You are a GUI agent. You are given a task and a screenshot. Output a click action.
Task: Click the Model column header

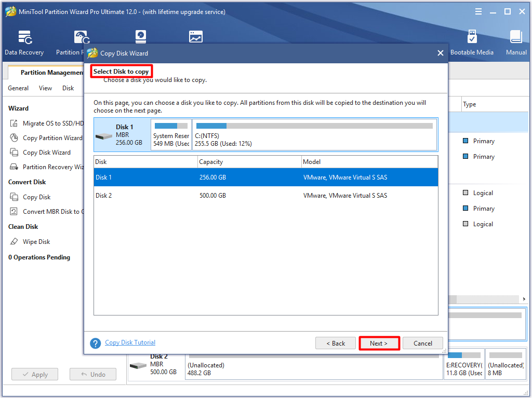[x=369, y=162]
